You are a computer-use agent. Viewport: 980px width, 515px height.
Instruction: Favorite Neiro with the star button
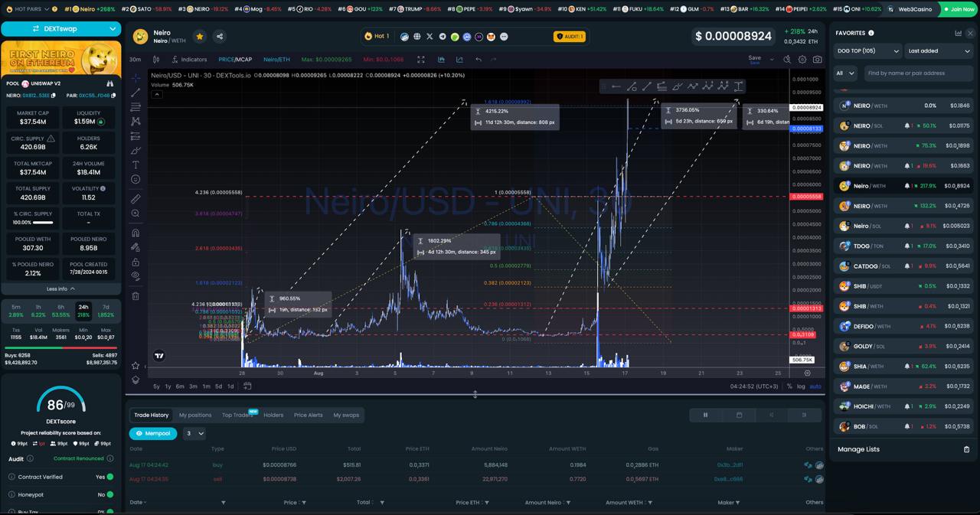click(200, 36)
